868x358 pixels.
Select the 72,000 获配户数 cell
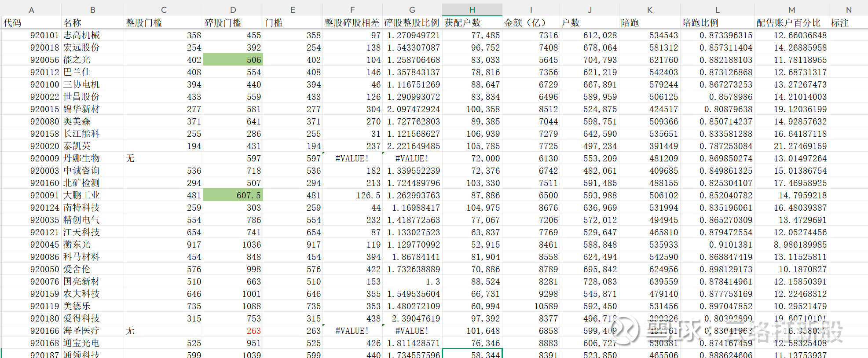point(472,158)
